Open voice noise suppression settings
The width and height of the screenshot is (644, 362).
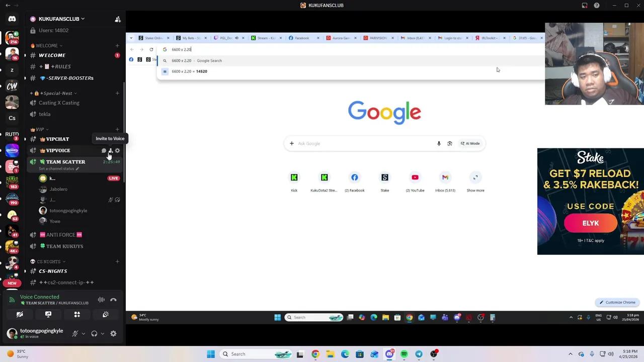tap(101, 300)
